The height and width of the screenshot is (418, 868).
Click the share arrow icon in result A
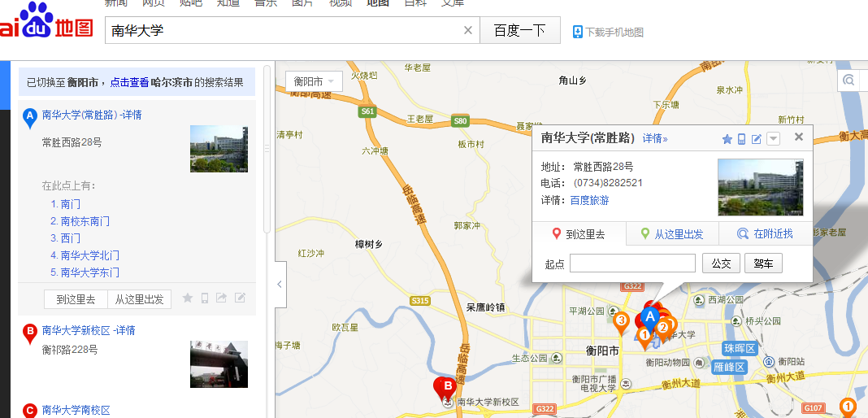point(221,298)
